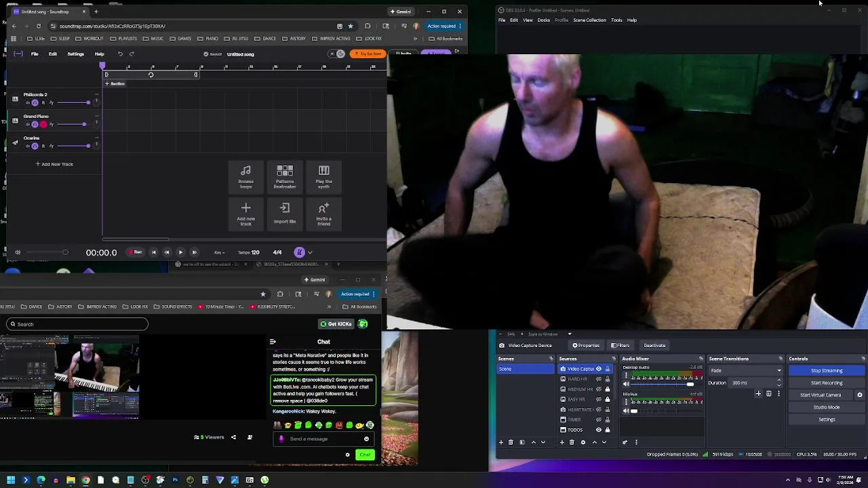This screenshot has height=488, width=868.
Task: Skip to start in Soundtrap transport
Action: pos(154,252)
